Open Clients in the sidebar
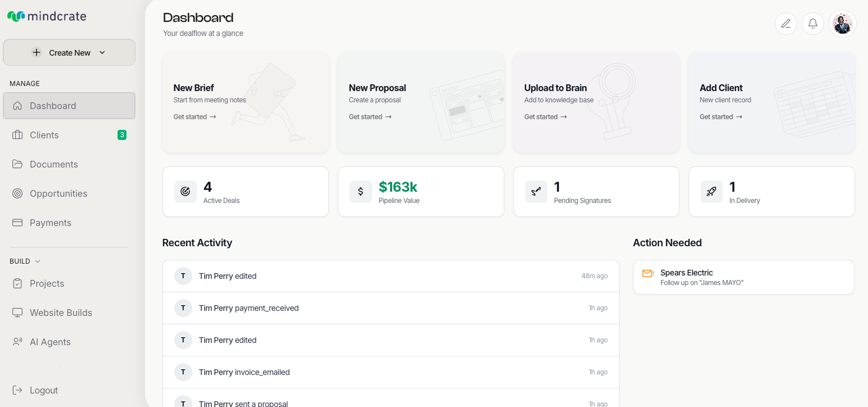Viewport: 868px width, 407px height. tap(69, 135)
